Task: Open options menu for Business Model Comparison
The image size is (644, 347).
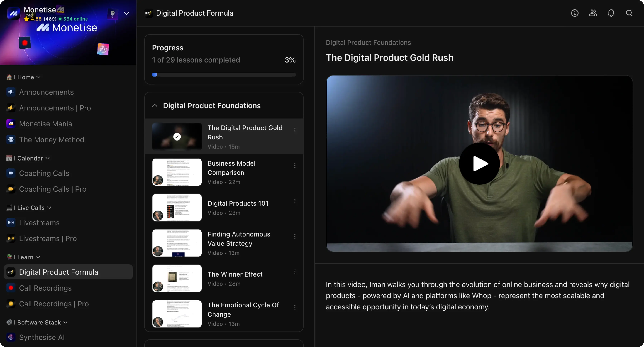Action: [295, 166]
